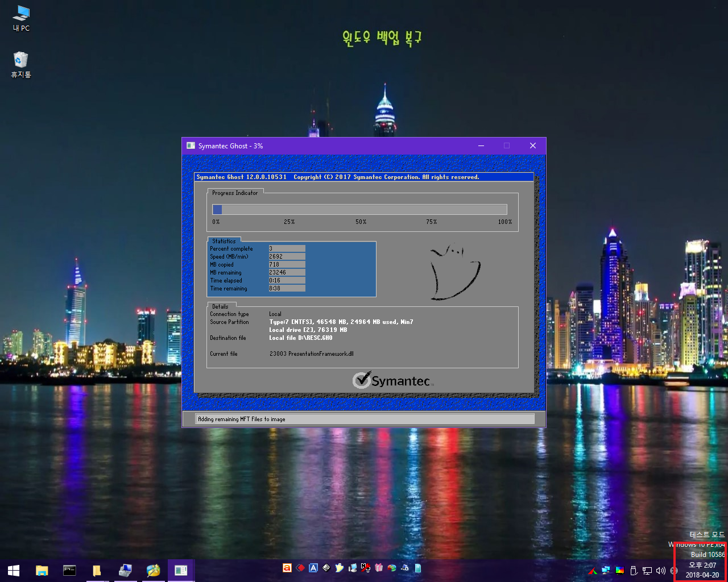The image size is (728, 582).
Task: Click the crossed-out N quick launch icon
Action: point(366,568)
